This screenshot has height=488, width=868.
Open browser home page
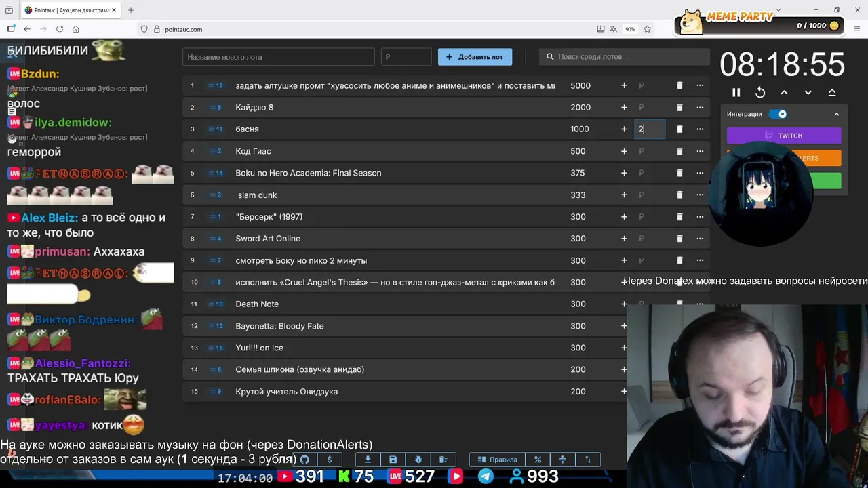pyautogui.click(x=76, y=29)
